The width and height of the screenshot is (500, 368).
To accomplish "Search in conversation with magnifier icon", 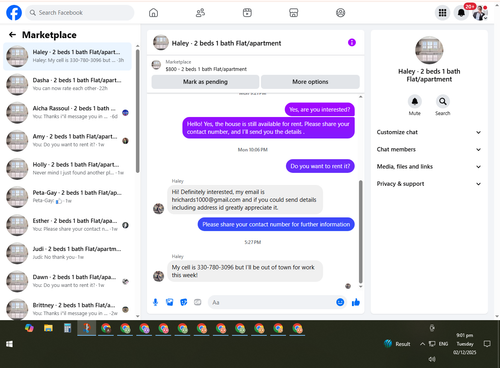I will 443,101.
